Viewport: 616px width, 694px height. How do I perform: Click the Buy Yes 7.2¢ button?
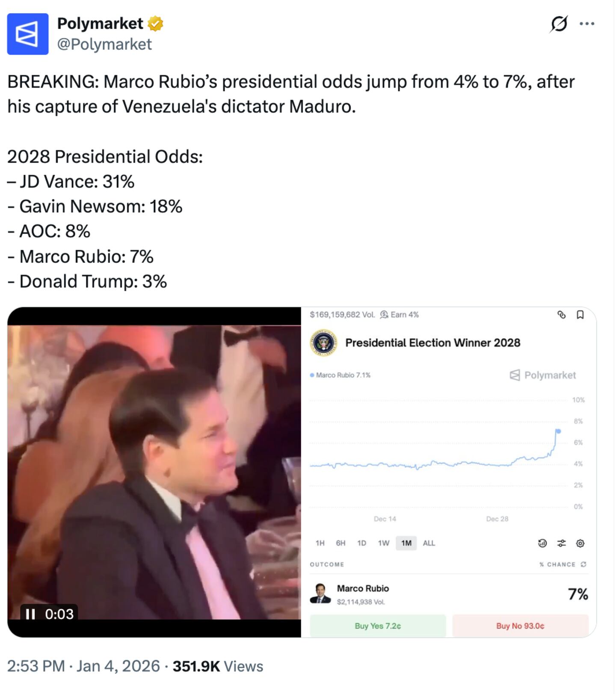click(x=379, y=625)
